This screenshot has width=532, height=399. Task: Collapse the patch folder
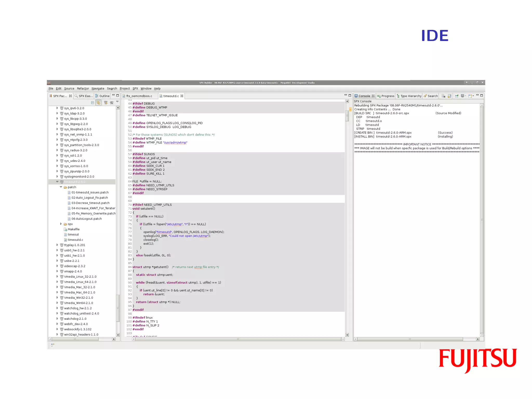(61, 187)
